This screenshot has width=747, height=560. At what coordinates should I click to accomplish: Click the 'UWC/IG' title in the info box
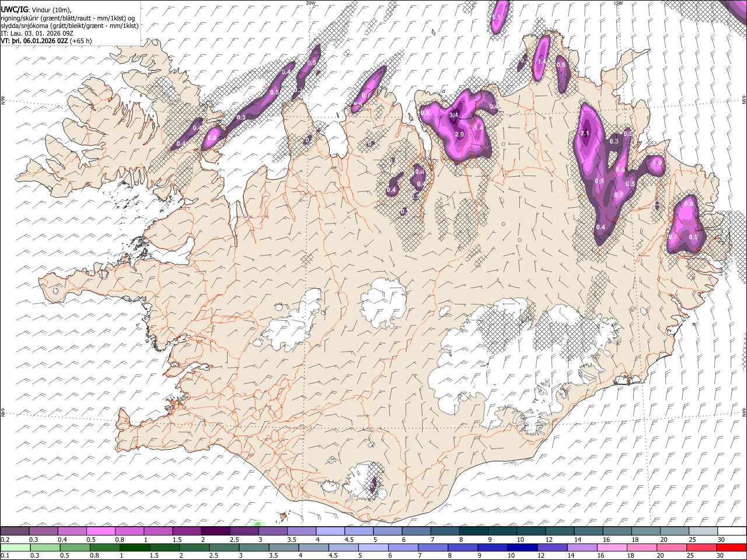(14, 9)
